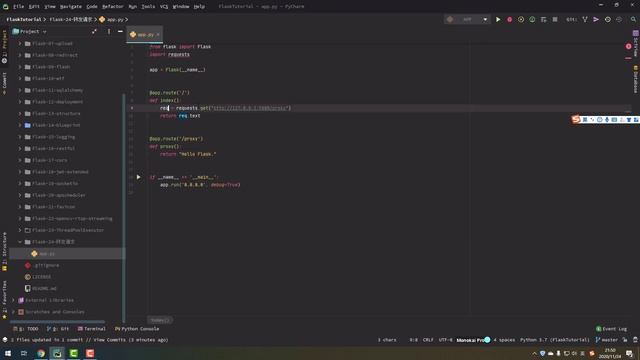
Task: Click the concurrency diagram icon in run toolbar
Action: point(543,19)
